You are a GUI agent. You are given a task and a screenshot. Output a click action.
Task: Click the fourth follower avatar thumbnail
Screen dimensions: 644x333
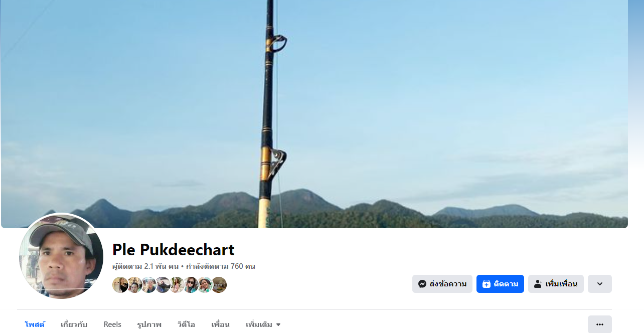[x=163, y=285]
